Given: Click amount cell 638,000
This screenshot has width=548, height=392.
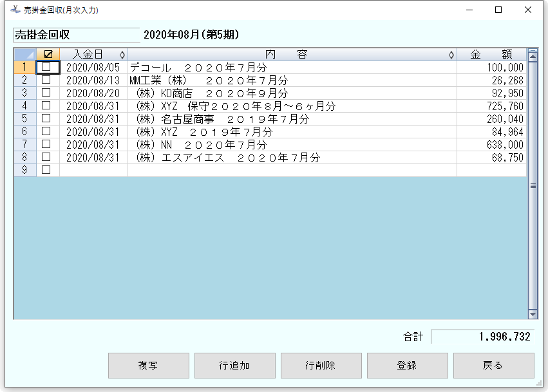Looking at the screenshot, I should [x=491, y=144].
